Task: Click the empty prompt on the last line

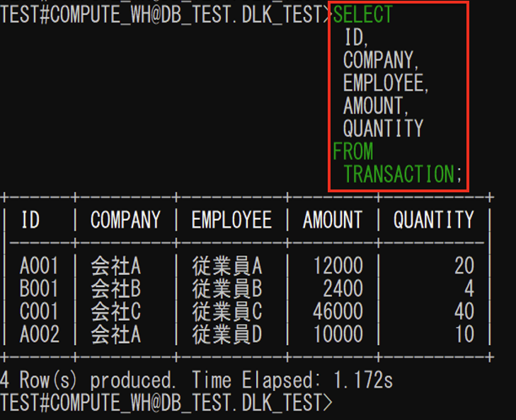Action: pos(340,403)
